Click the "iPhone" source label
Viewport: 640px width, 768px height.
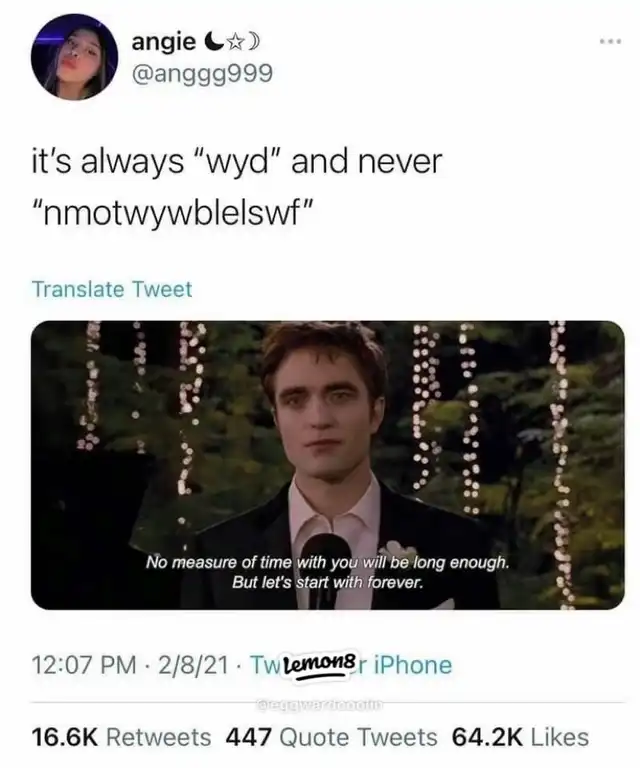(412, 665)
